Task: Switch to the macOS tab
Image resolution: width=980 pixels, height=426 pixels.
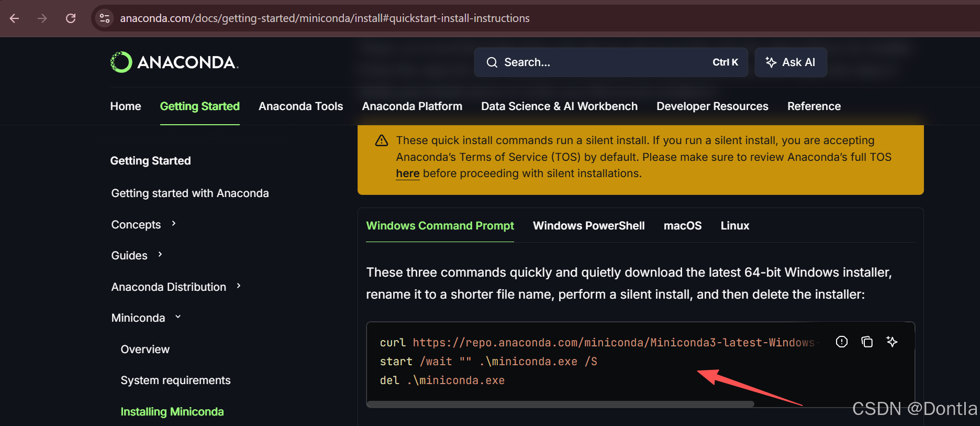Action: [683, 226]
